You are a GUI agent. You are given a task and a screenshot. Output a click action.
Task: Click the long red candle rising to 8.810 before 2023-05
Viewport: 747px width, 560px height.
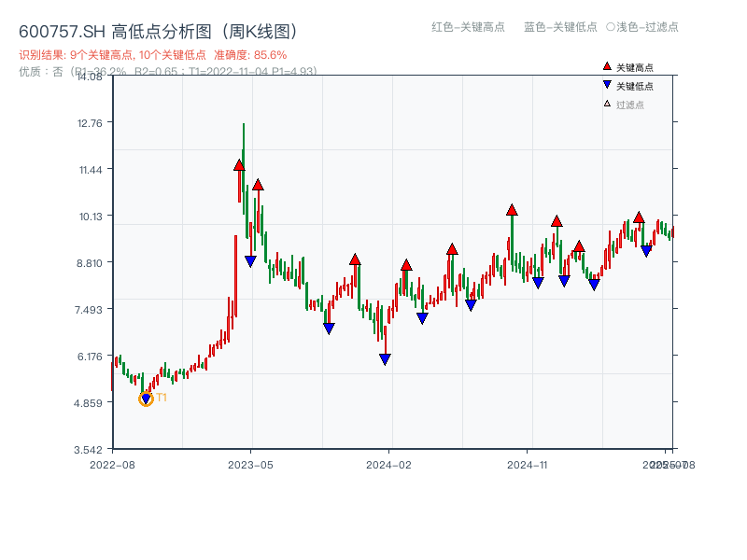tap(235, 276)
